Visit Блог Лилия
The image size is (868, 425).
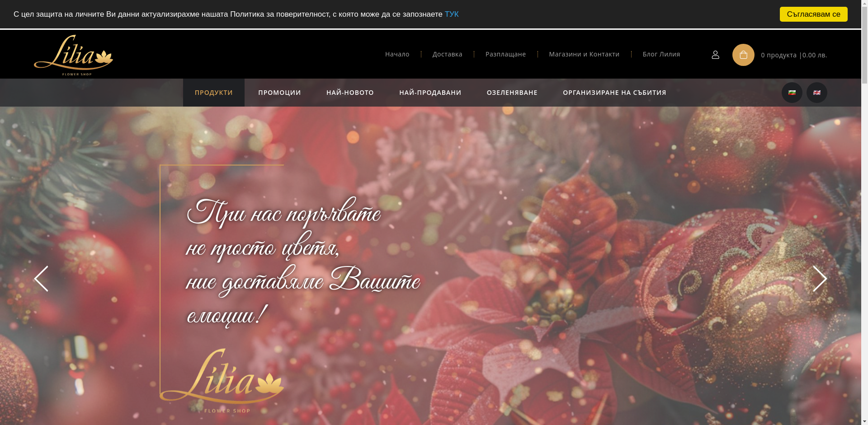[661, 54]
